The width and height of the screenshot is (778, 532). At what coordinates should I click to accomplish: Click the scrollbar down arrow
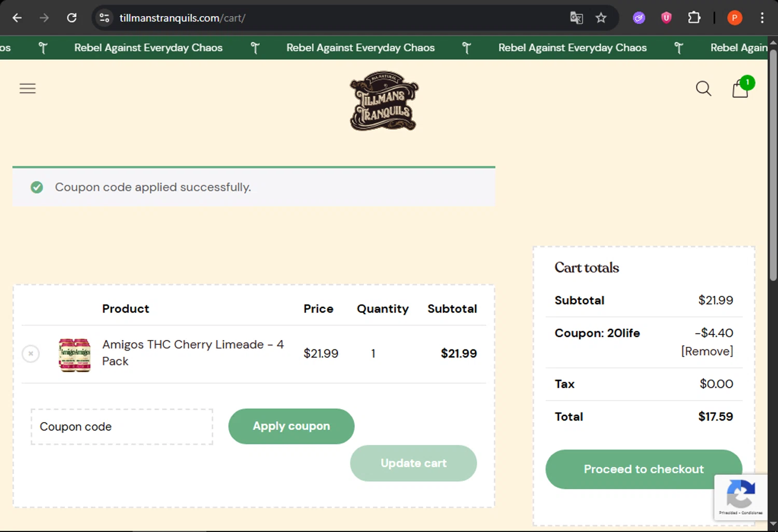point(773,524)
